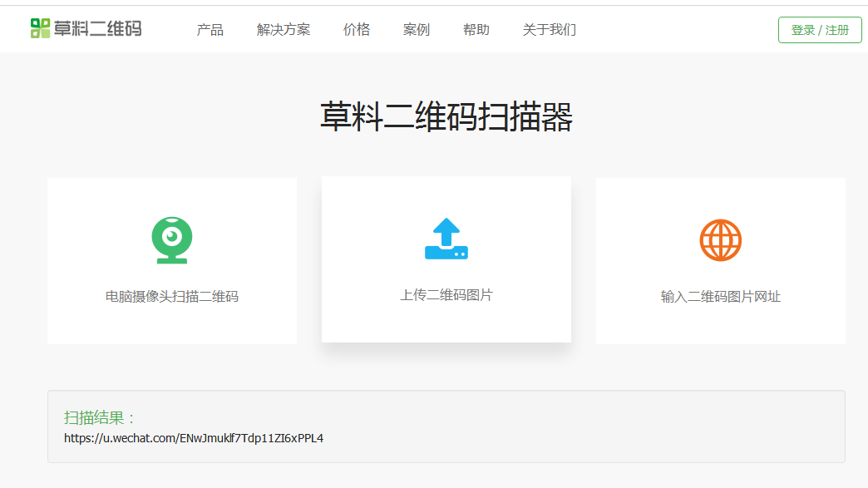The width and height of the screenshot is (868, 488).
Task: Click the 扫描结果 heading text
Action: (x=99, y=417)
